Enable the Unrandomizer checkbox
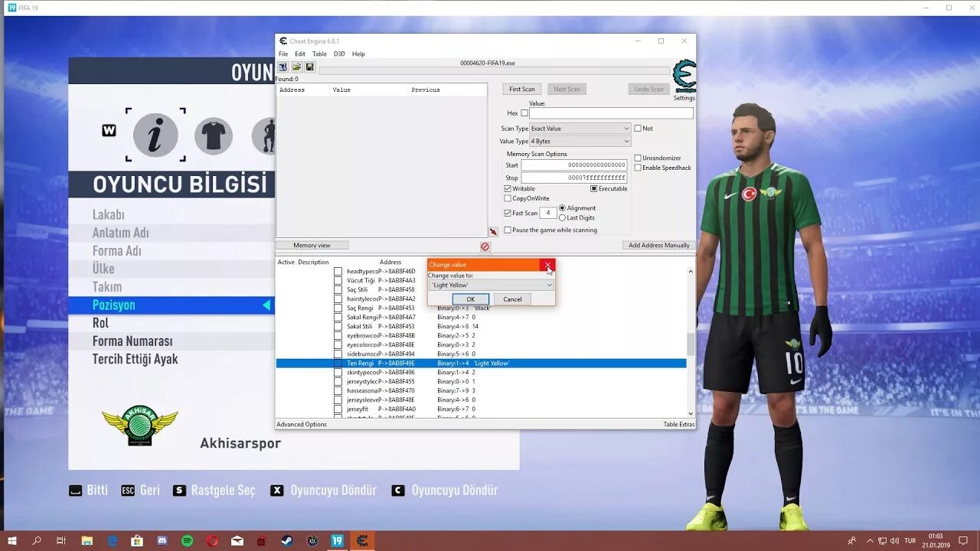Image resolution: width=980 pixels, height=551 pixels. [638, 158]
